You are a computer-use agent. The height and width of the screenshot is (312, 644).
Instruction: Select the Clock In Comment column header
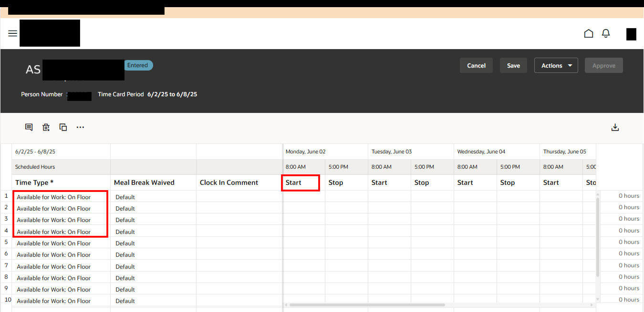(x=239, y=182)
